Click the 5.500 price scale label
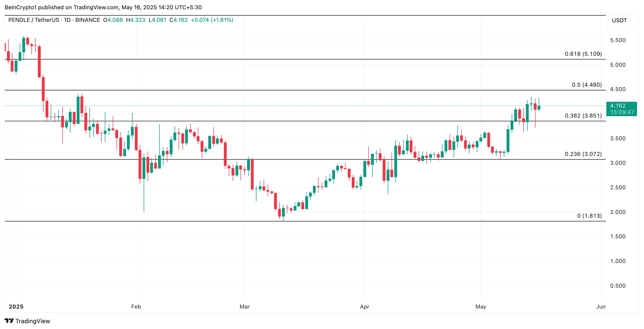644x329 pixels. point(617,40)
